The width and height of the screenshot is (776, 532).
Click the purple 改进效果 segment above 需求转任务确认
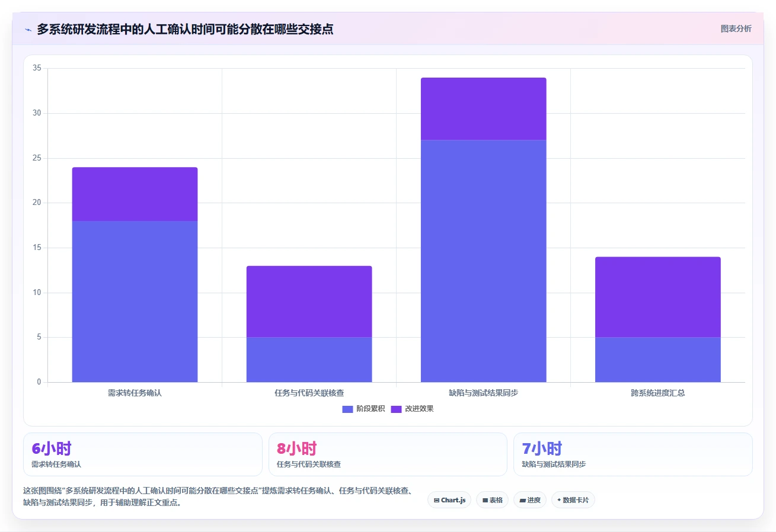(135, 194)
